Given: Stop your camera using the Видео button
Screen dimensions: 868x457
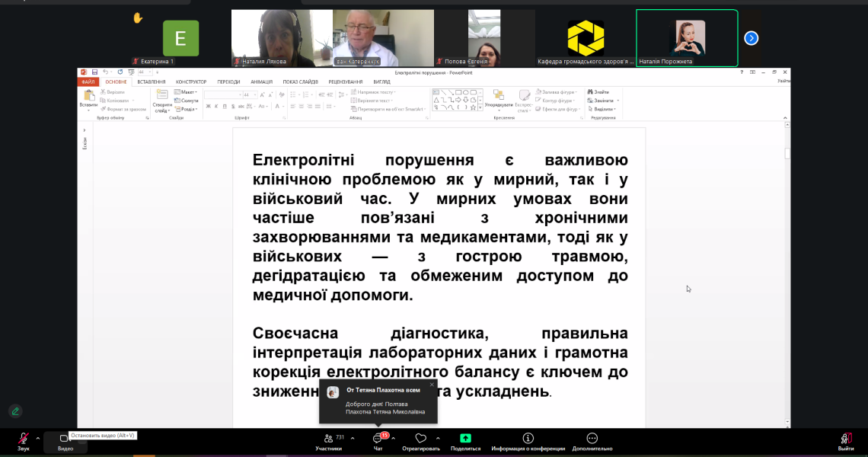Looking at the screenshot, I should pos(65,442).
